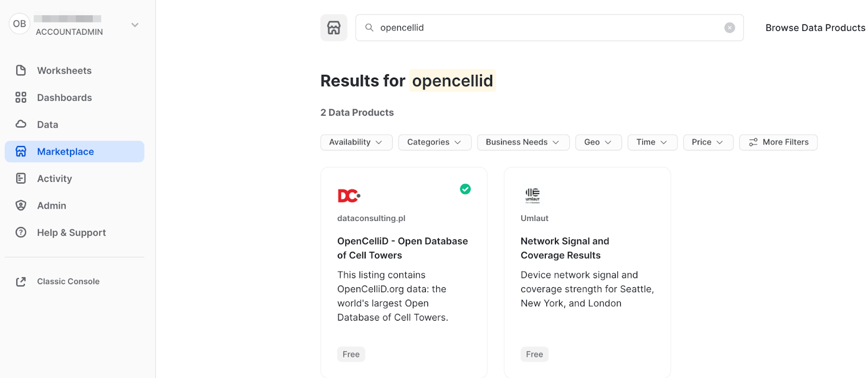The width and height of the screenshot is (868, 378).
Task: Expand the account role switcher chevron
Action: coord(135,25)
